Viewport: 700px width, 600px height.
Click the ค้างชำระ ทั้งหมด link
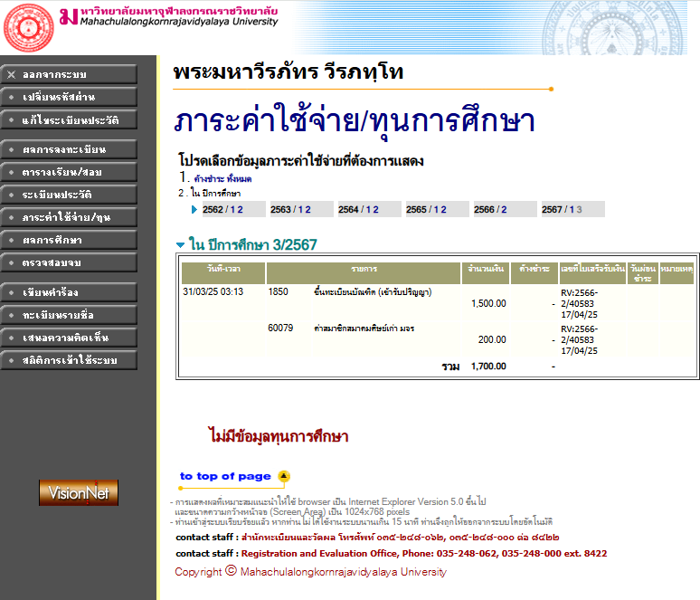tap(222, 179)
